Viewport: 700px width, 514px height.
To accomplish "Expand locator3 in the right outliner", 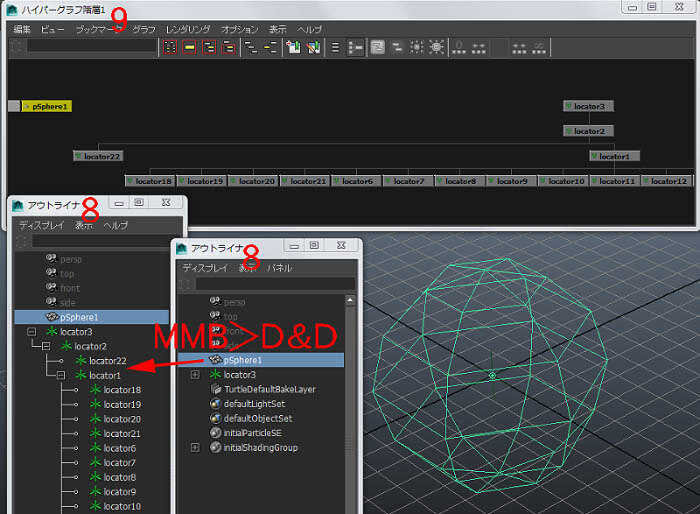I will coord(195,375).
